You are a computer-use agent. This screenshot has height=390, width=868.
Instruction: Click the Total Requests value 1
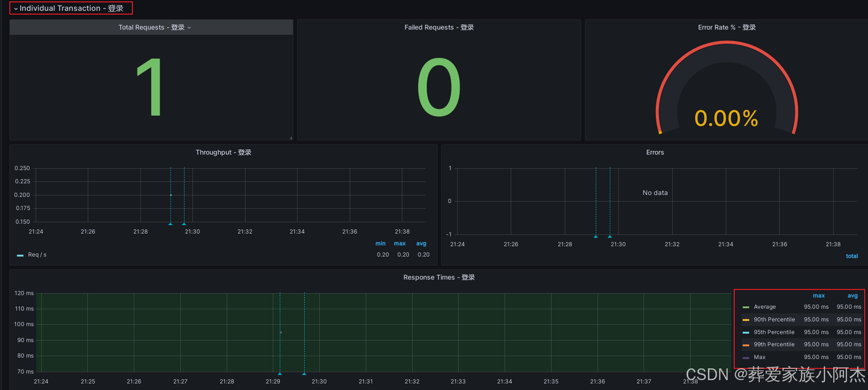click(x=149, y=87)
